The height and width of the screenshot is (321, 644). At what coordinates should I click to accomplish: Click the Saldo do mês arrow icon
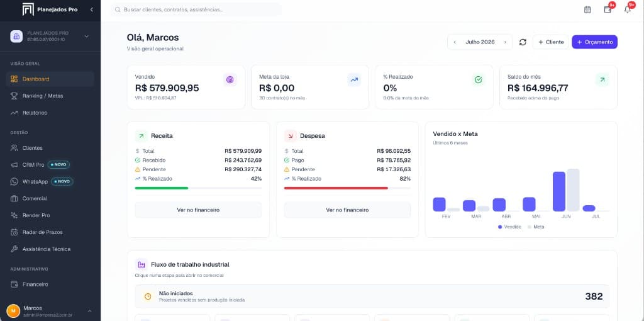point(602,80)
